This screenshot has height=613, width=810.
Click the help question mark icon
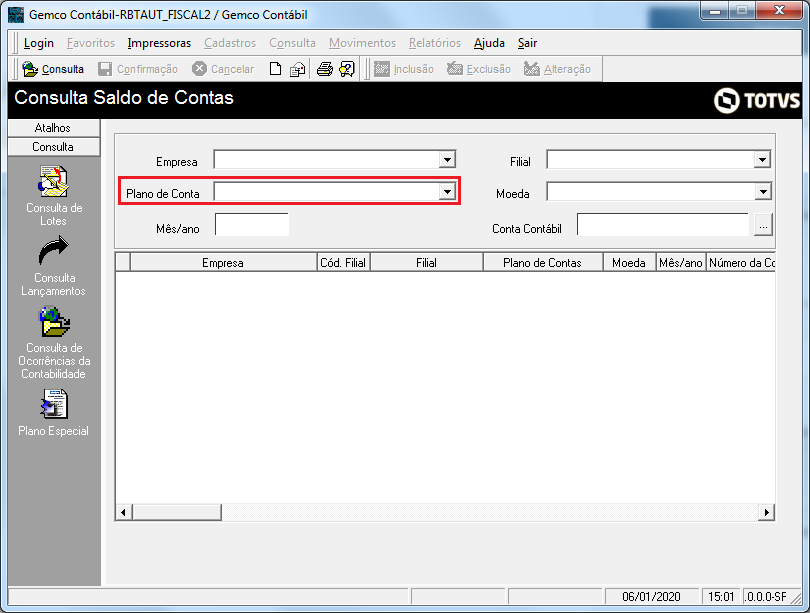pyautogui.click(x=347, y=69)
